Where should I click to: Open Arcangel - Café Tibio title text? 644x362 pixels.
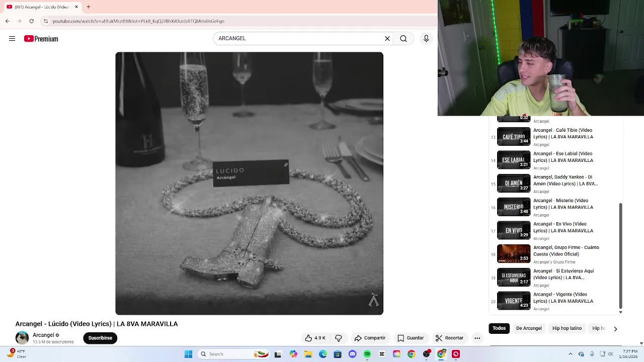(x=563, y=133)
